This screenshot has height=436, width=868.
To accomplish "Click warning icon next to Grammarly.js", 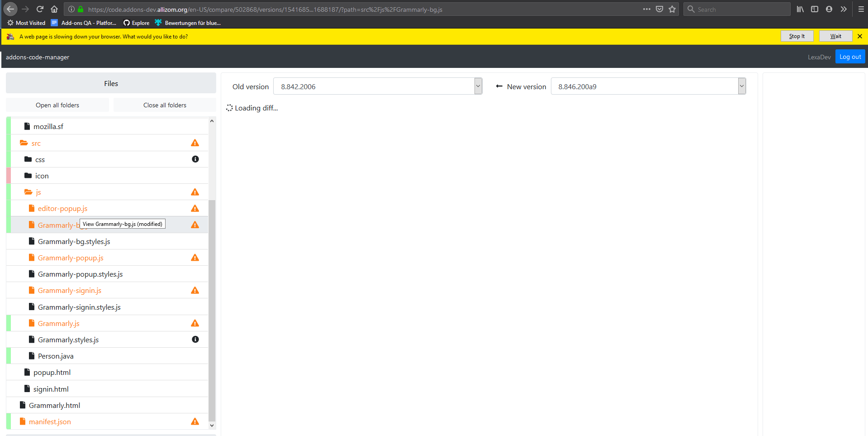I will [x=195, y=323].
